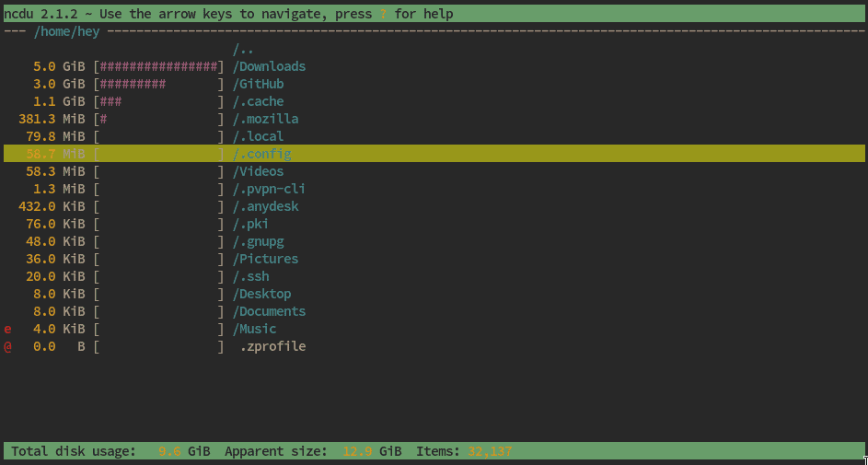This screenshot has height=465, width=868.
Task: Click the 36.0 KiB size value
Action: coord(56,259)
